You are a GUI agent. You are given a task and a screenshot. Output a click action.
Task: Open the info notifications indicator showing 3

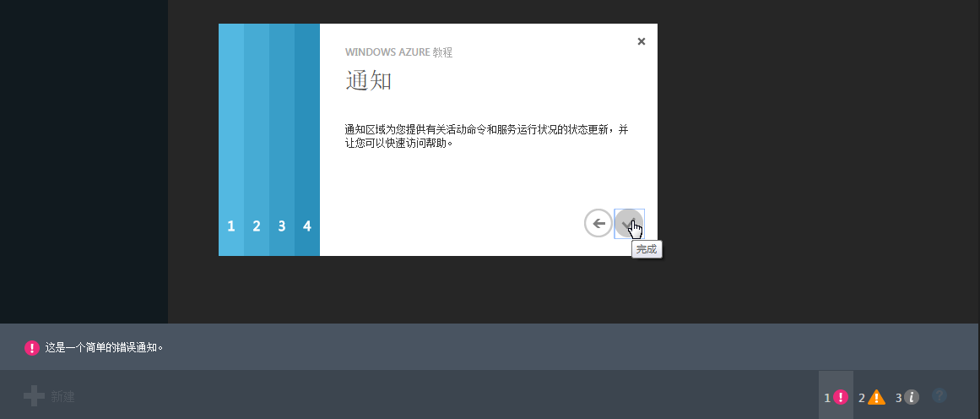point(907,396)
